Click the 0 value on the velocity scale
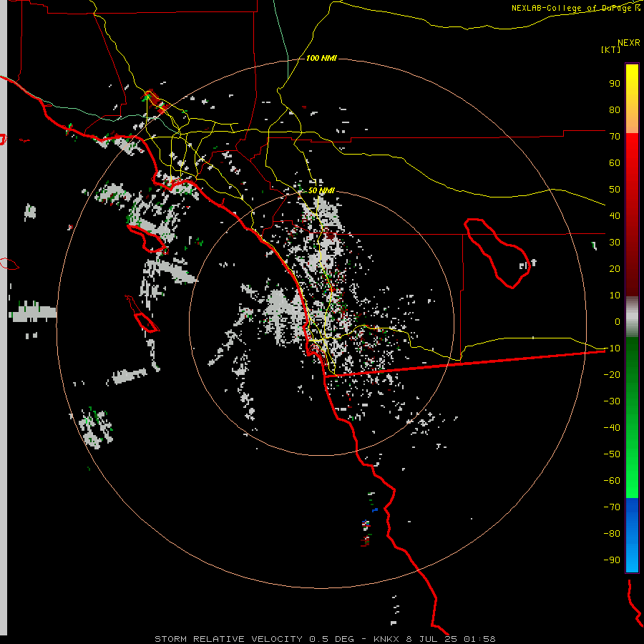 [x=618, y=321]
